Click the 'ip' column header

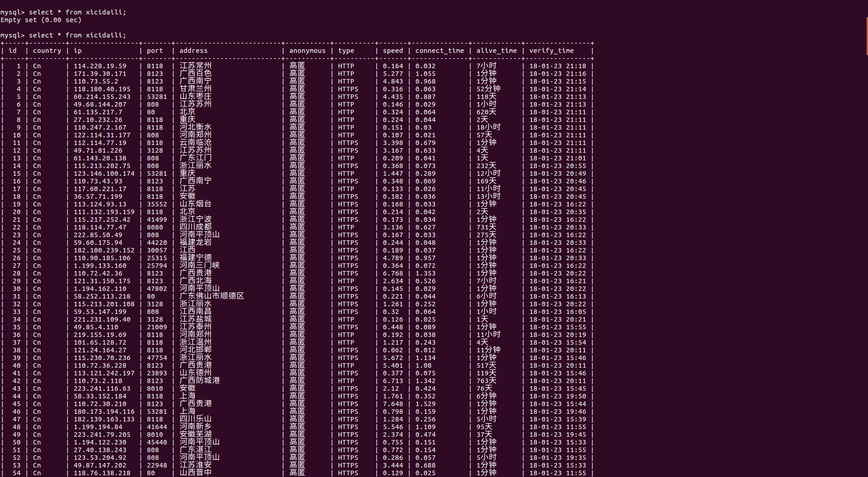pos(78,51)
